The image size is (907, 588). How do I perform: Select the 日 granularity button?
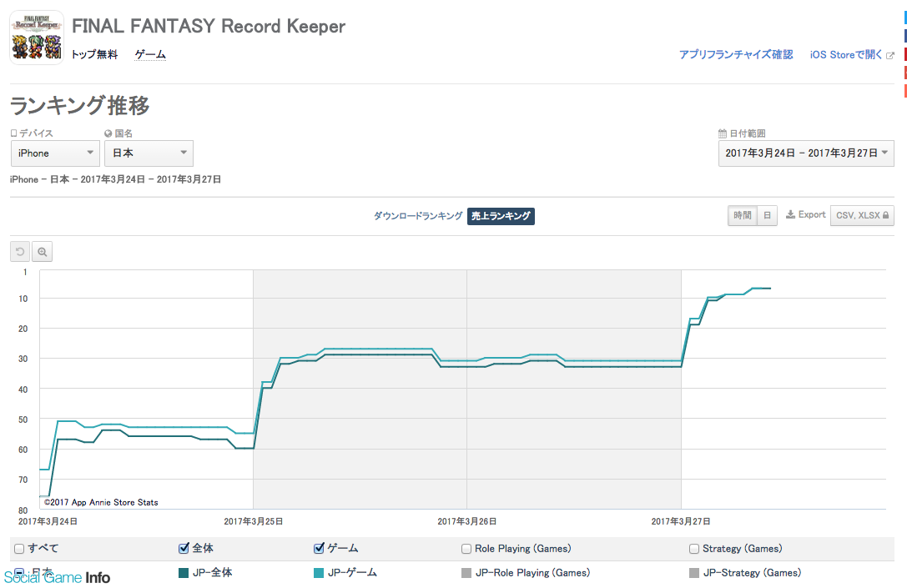(x=767, y=215)
